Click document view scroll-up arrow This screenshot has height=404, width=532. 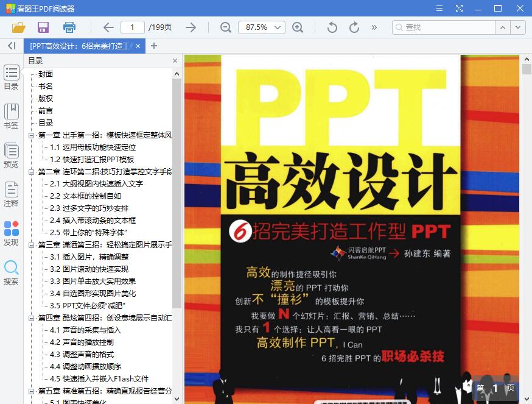[527, 60]
